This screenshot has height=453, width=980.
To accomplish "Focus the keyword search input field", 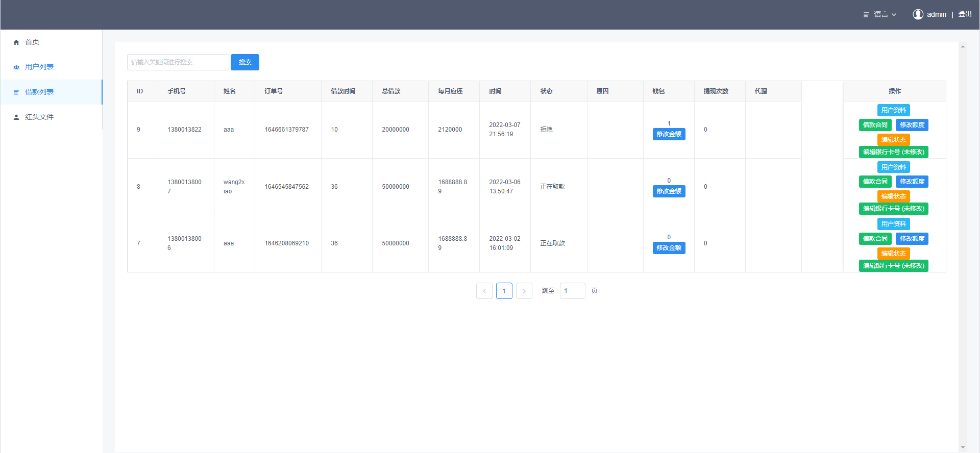I will [x=178, y=62].
